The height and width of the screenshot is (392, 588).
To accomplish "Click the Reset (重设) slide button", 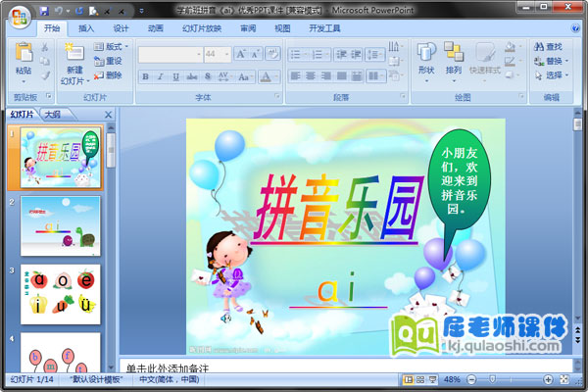I will point(109,61).
